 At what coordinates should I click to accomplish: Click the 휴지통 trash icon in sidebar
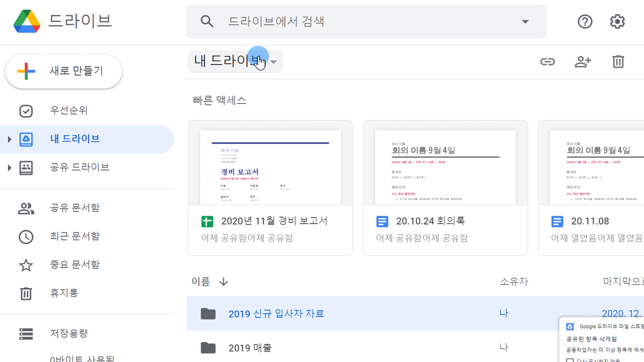point(26,293)
